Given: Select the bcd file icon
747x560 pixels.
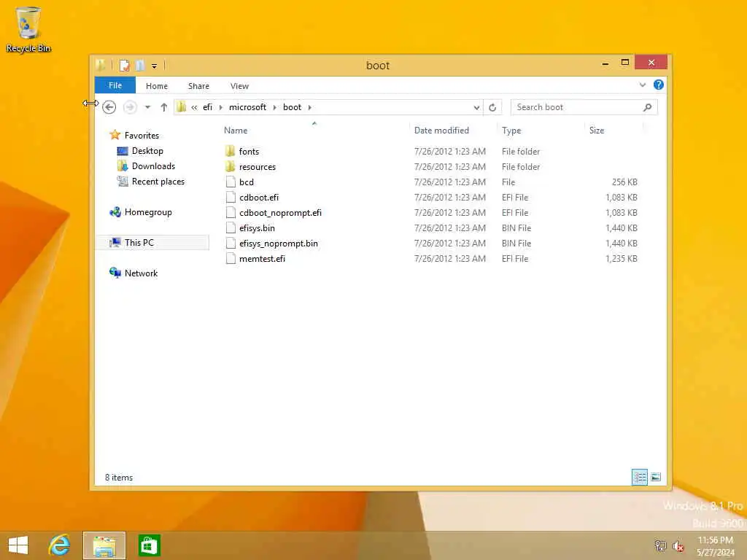Looking at the screenshot, I should coord(231,182).
